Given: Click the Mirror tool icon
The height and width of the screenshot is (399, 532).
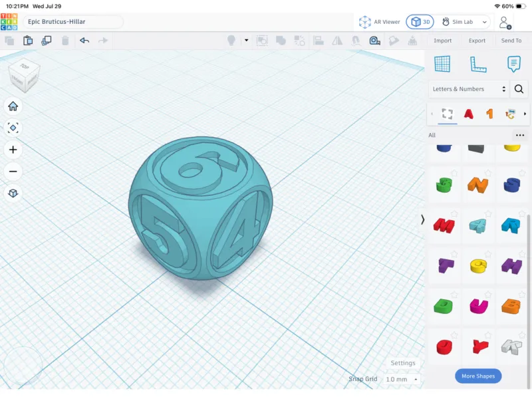Looking at the screenshot, I should [x=337, y=41].
